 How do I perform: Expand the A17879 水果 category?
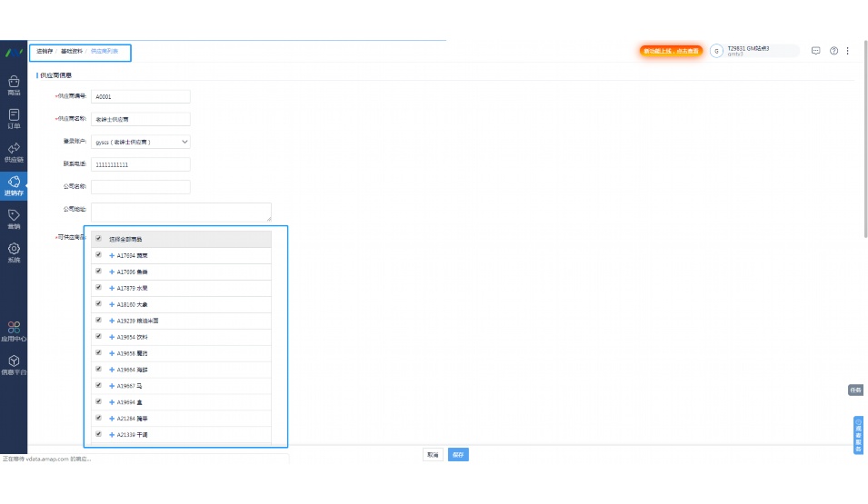112,288
